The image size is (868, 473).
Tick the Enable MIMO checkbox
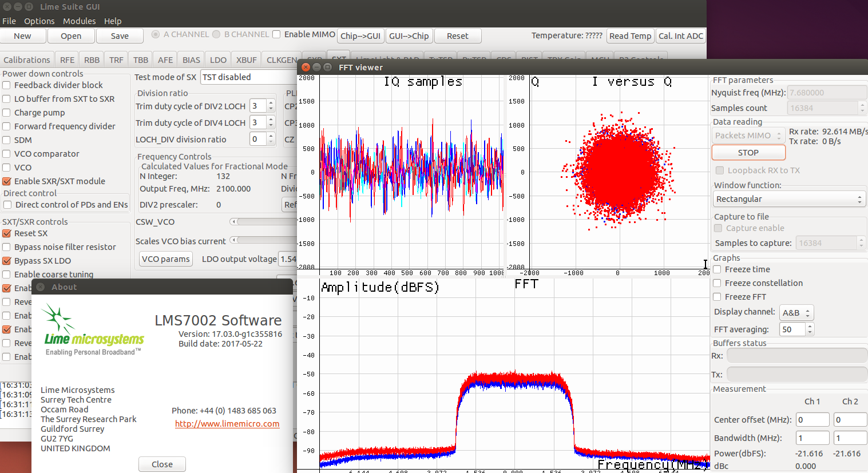(x=276, y=34)
